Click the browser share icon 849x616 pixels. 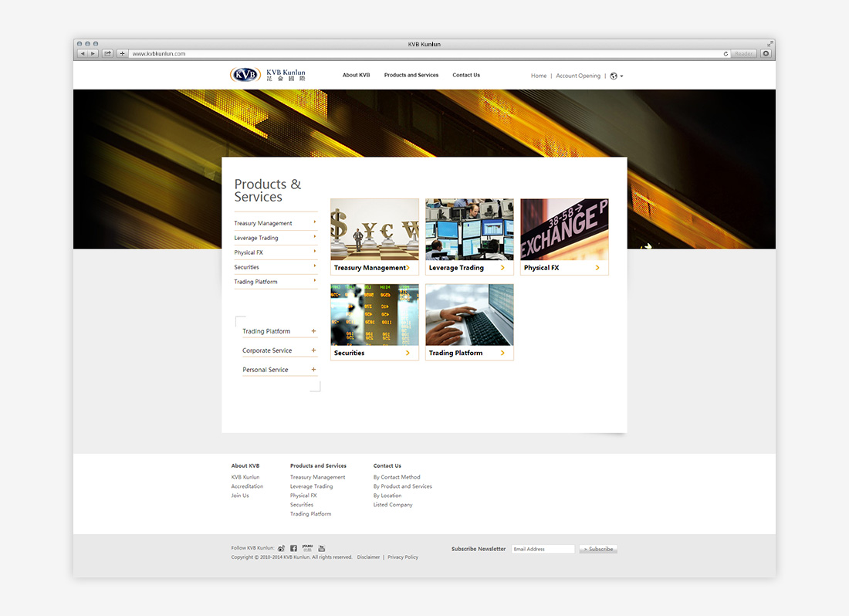click(107, 54)
